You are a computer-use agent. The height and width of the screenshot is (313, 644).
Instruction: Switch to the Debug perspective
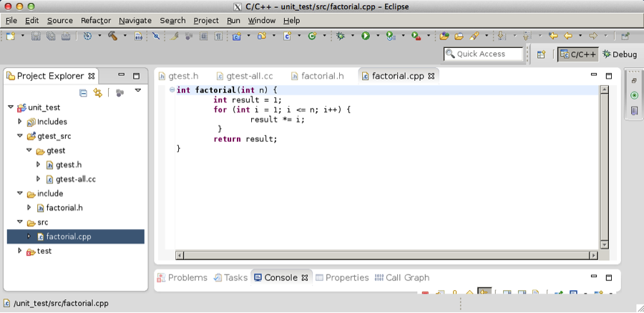tap(620, 54)
